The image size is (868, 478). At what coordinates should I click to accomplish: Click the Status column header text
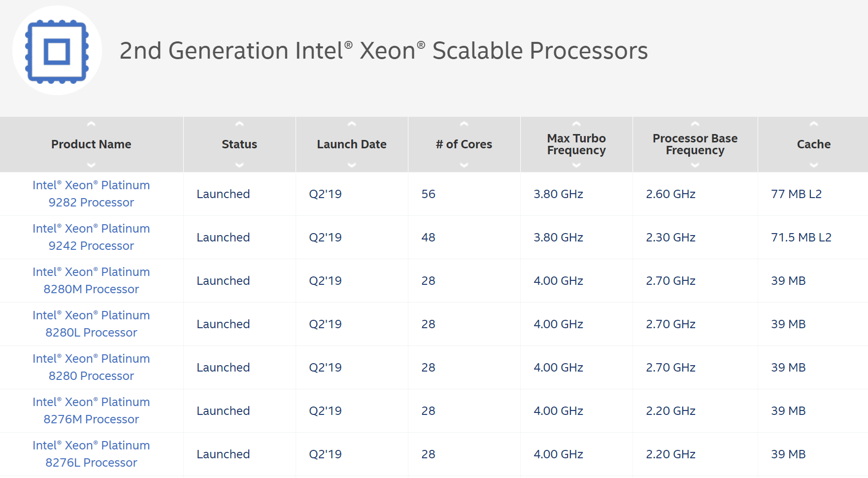pyautogui.click(x=239, y=144)
